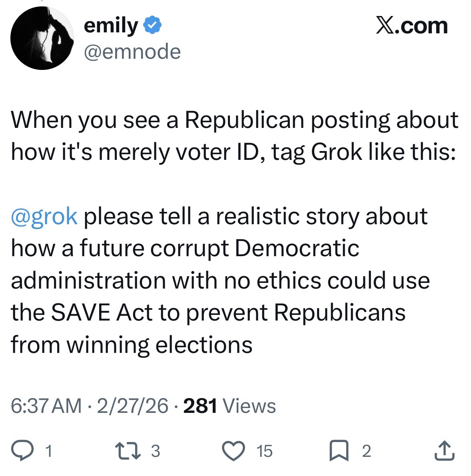The width and height of the screenshot is (471, 476).
Task: Follow the @grok mention link
Action: 44,216
